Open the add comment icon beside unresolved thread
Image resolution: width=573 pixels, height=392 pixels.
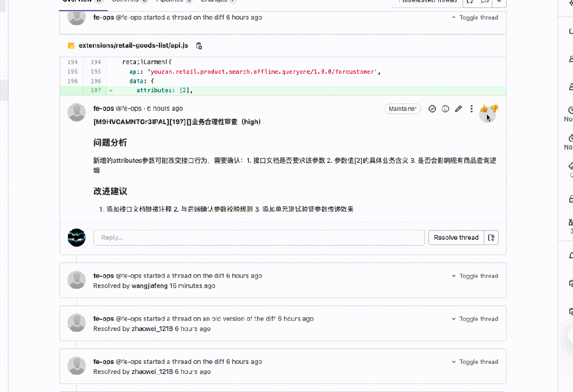click(484, 2)
